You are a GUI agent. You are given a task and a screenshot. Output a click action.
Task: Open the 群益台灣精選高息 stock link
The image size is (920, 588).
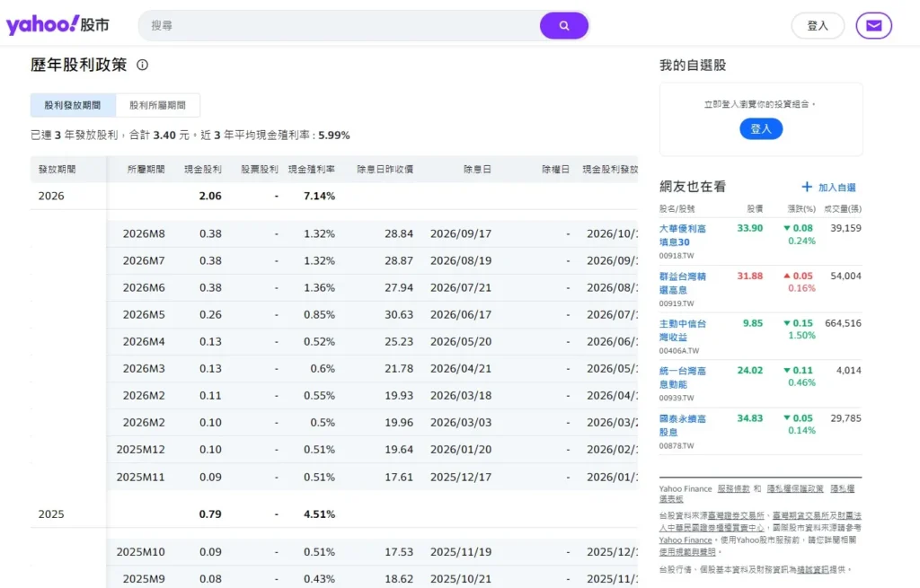(683, 283)
